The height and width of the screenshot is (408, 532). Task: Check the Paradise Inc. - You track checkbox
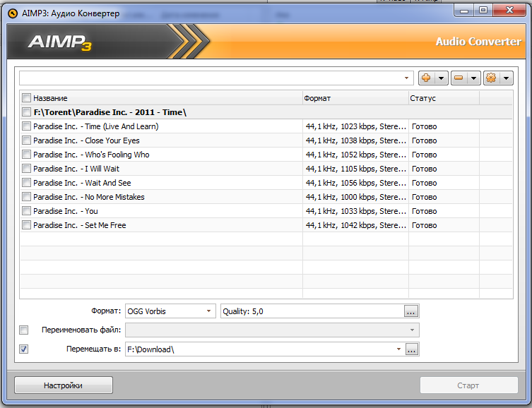pyautogui.click(x=26, y=211)
